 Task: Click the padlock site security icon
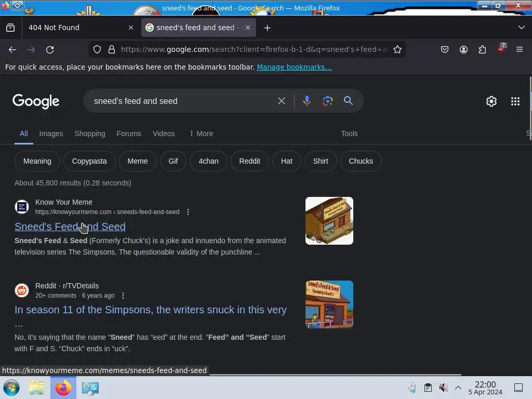tap(112, 49)
